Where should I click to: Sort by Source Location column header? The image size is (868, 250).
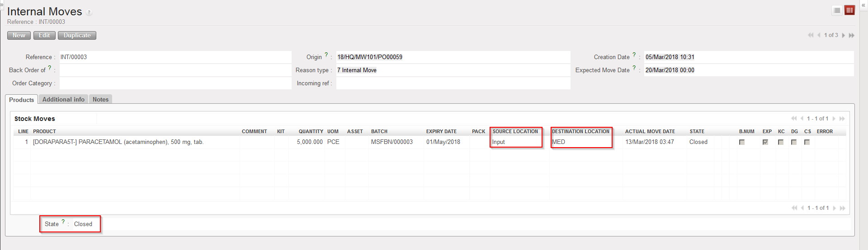point(515,131)
